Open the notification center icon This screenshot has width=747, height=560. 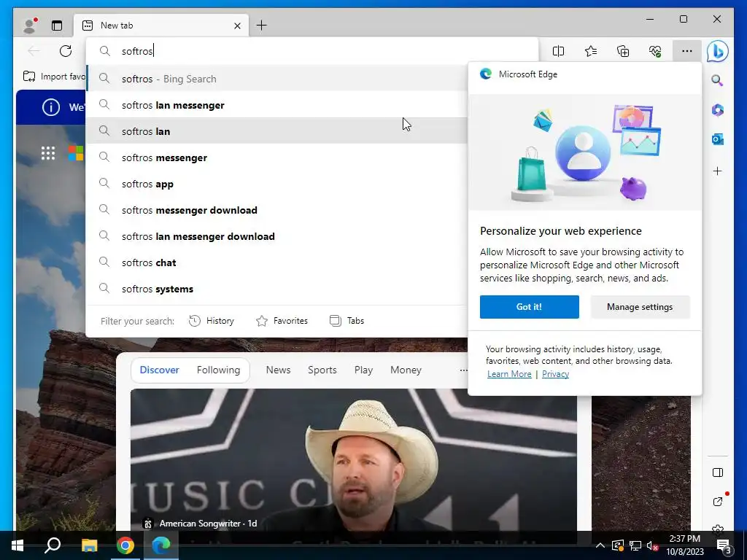[x=724, y=545]
